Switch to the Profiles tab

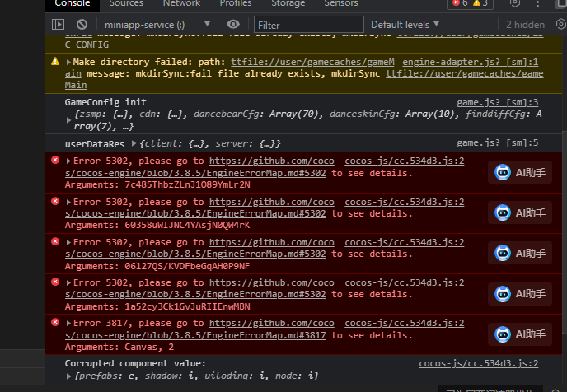pyautogui.click(x=236, y=3)
